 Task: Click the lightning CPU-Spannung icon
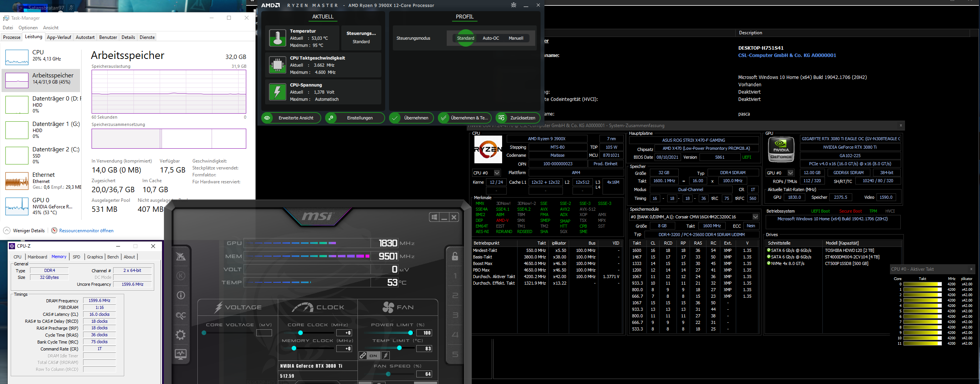click(x=277, y=92)
